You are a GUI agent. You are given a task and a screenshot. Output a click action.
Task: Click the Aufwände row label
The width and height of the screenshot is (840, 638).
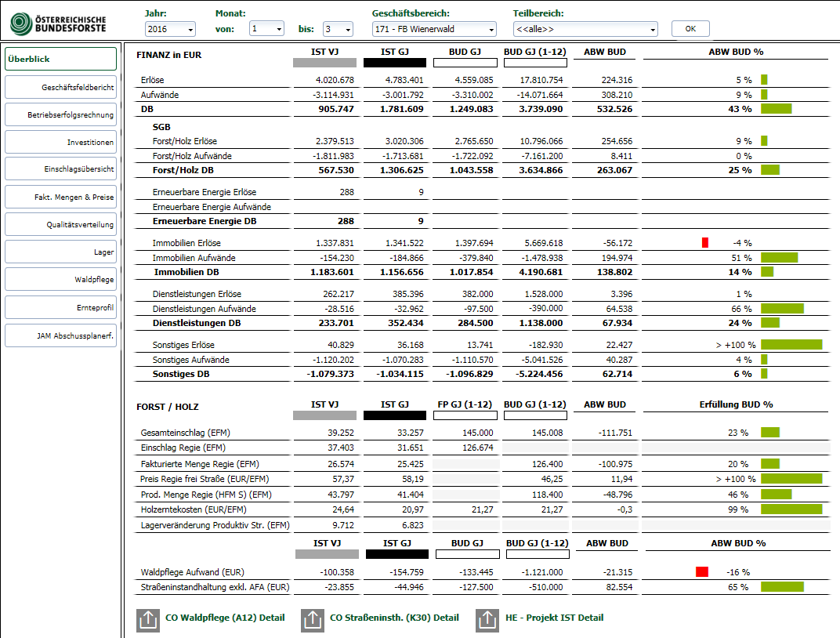(160, 95)
